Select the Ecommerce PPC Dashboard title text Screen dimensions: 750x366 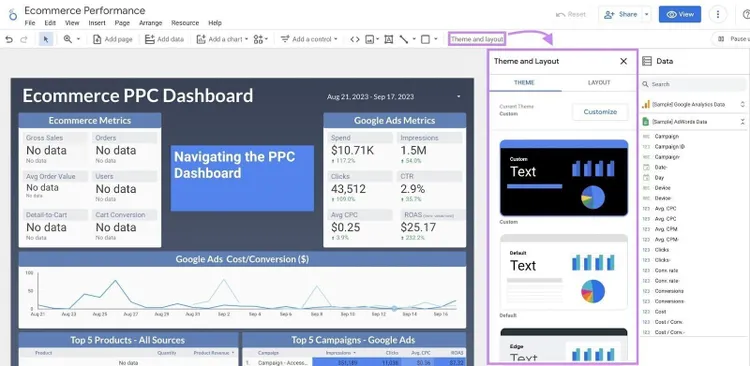click(x=138, y=96)
